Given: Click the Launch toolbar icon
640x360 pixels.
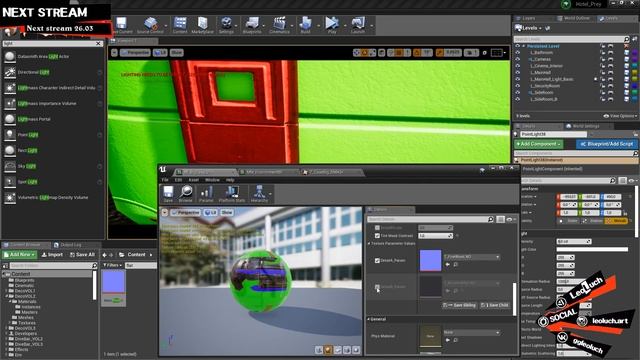Looking at the screenshot, I should point(358,25).
